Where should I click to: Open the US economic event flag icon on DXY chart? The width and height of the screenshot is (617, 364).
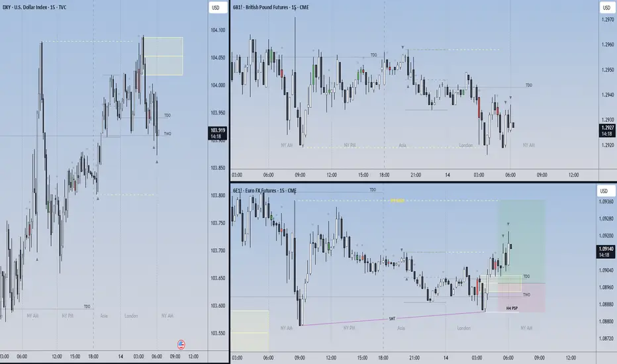click(181, 345)
